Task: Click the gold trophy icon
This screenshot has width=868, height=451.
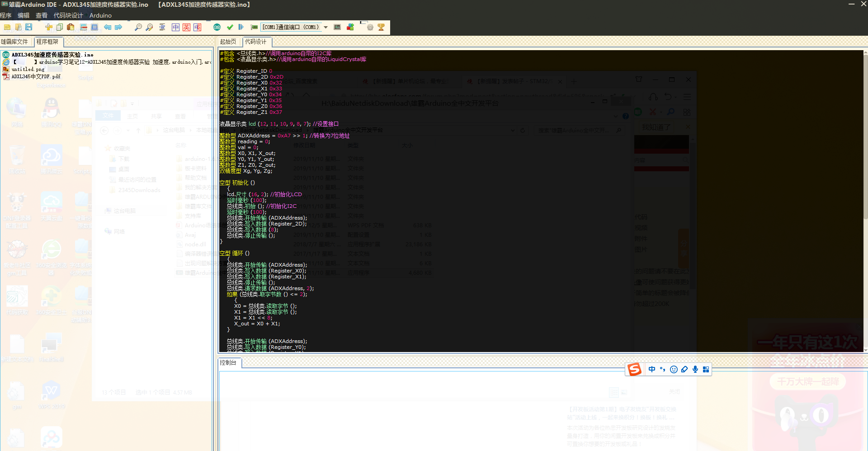Action: point(381,27)
